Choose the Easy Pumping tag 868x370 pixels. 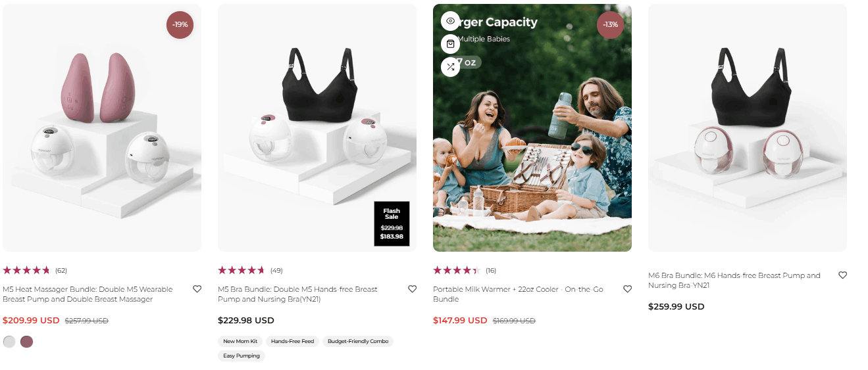coord(242,356)
